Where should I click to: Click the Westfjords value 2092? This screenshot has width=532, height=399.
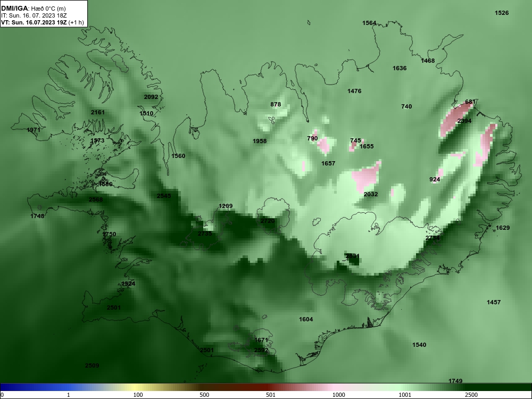click(x=151, y=97)
